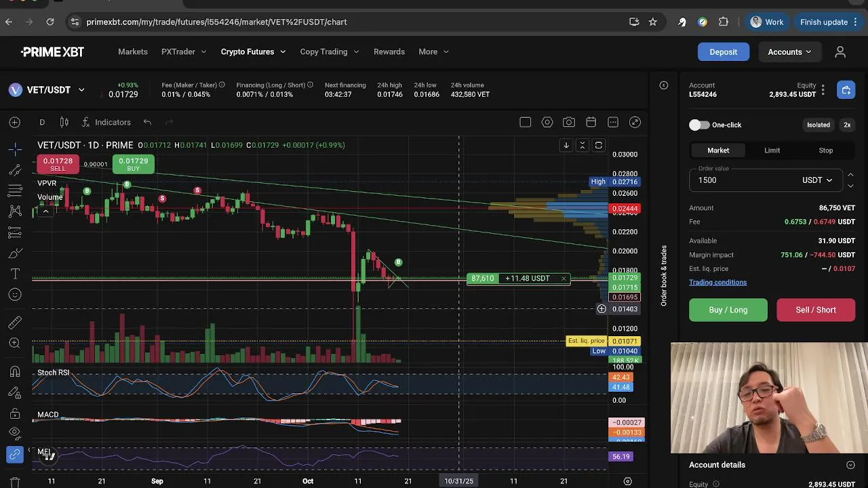
Task: Collapse the trade panel with arrow icon
Action: 664,85
